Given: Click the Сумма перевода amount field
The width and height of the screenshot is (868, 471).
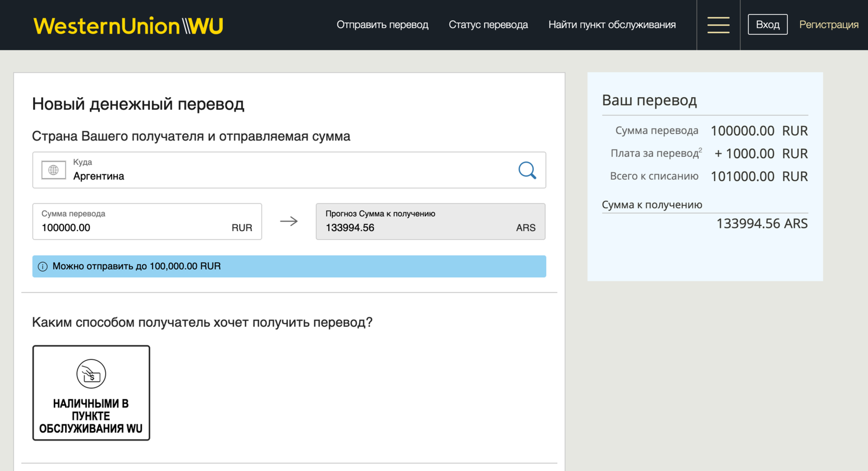Looking at the screenshot, I should (x=147, y=221).
